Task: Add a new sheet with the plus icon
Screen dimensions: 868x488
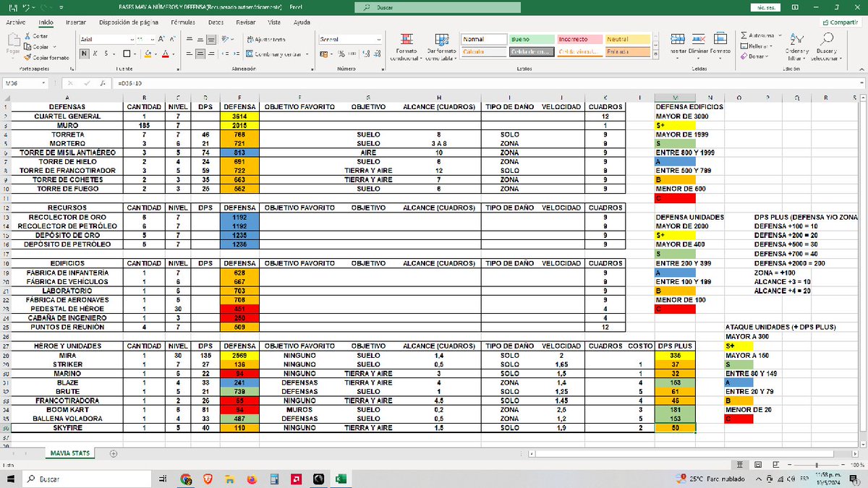Action: pos(113,453)
